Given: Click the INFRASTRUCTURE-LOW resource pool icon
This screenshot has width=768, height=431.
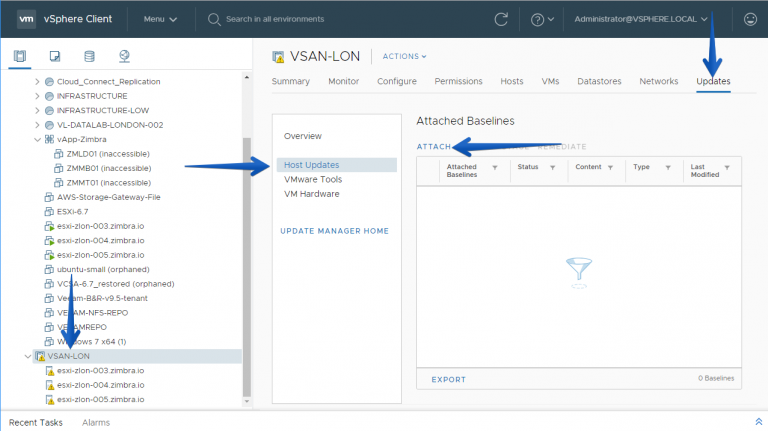Looking at the screenshot, I should tap(49, 111).
